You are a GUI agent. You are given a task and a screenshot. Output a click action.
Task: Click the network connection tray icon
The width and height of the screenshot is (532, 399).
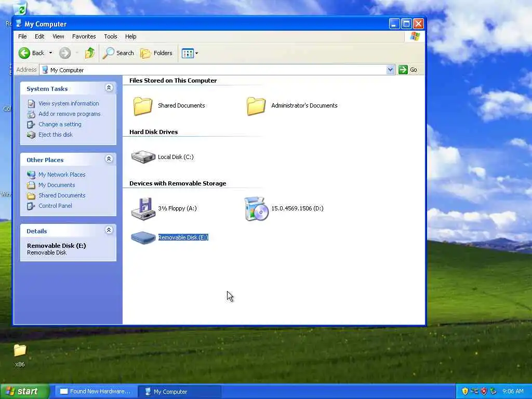[474, 391]
